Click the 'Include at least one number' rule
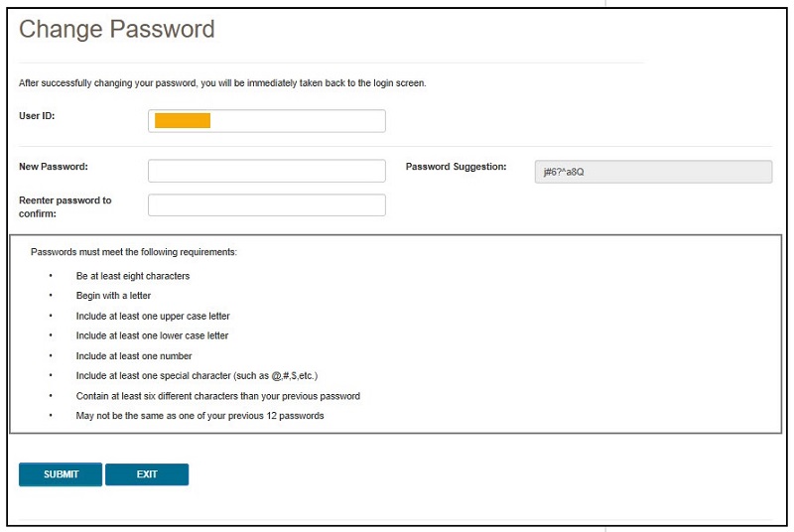Screen dimensions: 794x532 tap(134, 355)
